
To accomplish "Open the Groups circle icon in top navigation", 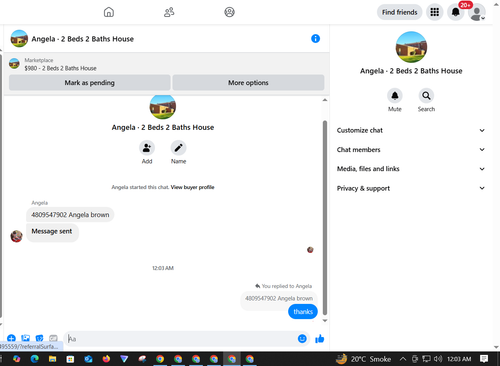I will 229,12.
